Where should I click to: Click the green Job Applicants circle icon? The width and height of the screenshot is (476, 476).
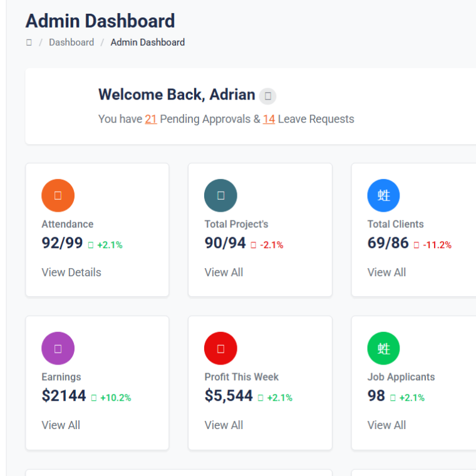point(383,348)
